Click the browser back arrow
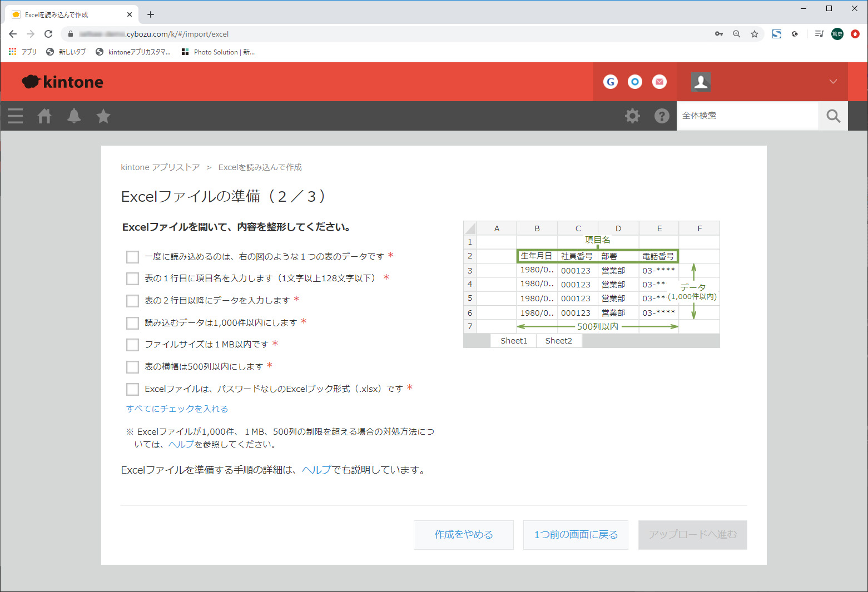The image size is (868, 592). [x=13, y=34]
